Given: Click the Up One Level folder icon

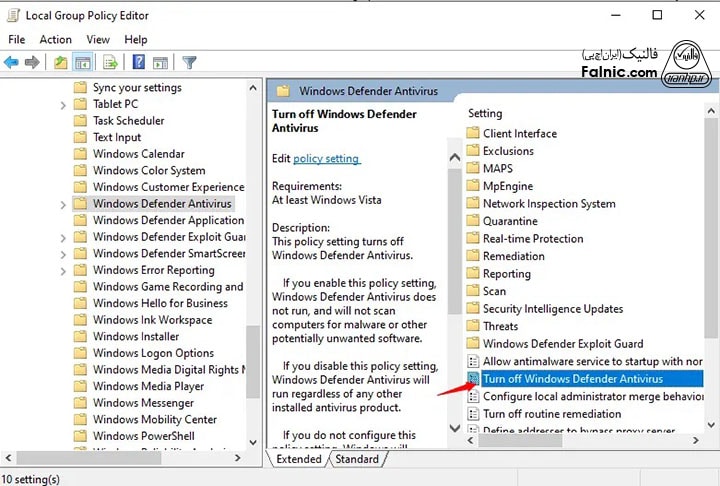Looking at the screenshot, I should pos(61,62).
